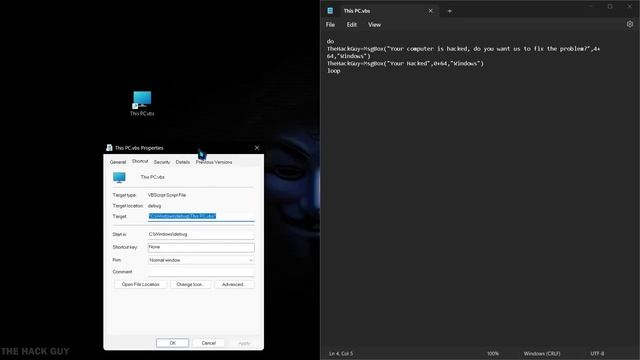Click into the Comment field
Image resolution: width=640 pixels, height=360 pixels.
pos(201,272)
